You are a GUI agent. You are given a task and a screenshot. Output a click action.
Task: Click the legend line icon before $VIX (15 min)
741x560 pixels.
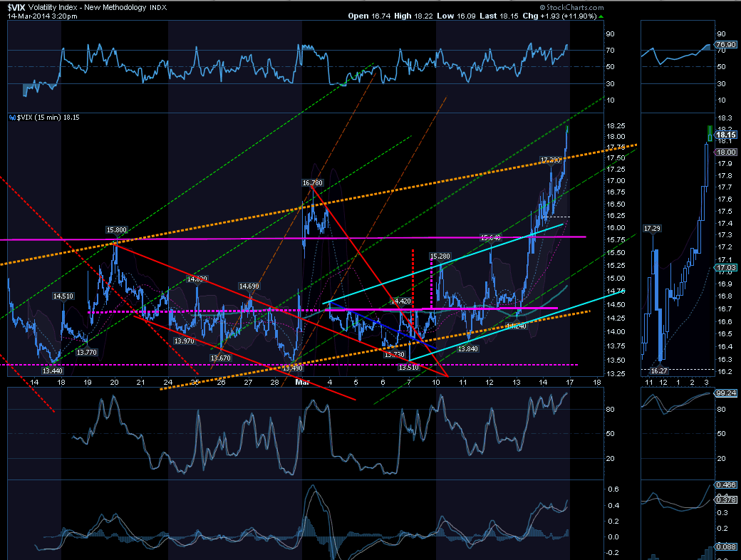pyautogui.click(x=12, y=118)
